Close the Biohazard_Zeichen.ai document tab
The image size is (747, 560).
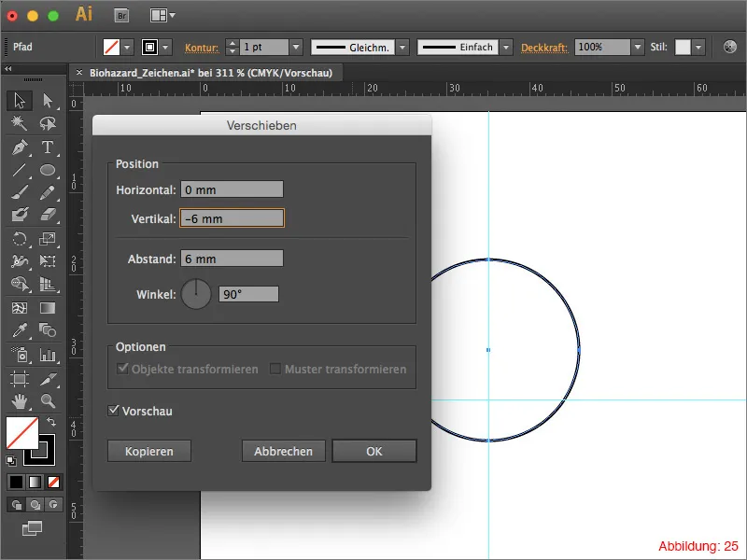pos(79,73)
